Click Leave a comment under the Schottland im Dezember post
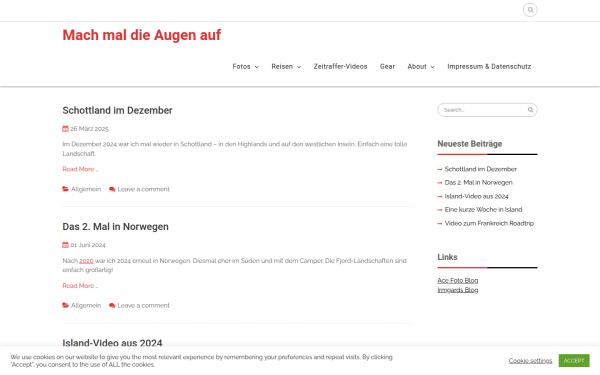Viewport: 600px width, 375px height. 143,189
